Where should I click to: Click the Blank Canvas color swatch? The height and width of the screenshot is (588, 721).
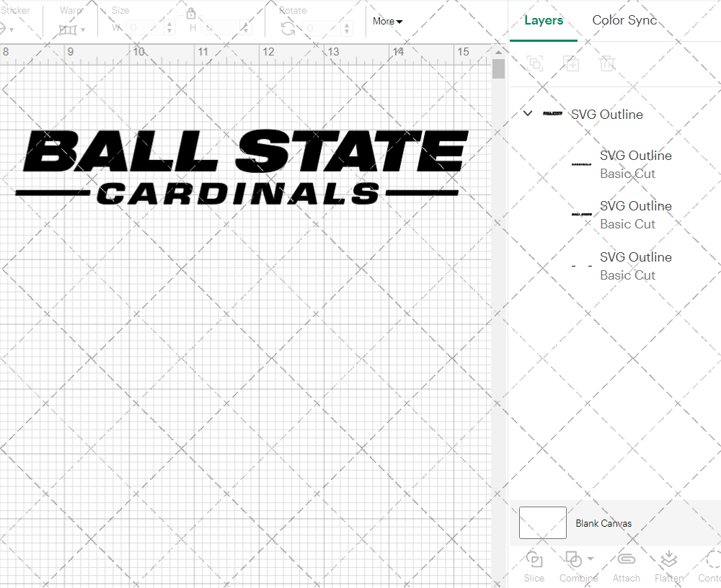click(542, 522)
